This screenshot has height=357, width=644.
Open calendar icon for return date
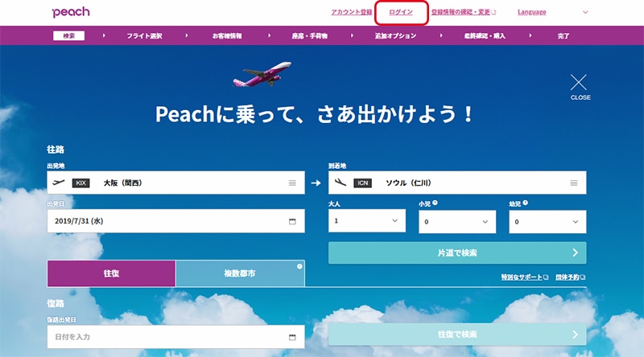[292, 338]
